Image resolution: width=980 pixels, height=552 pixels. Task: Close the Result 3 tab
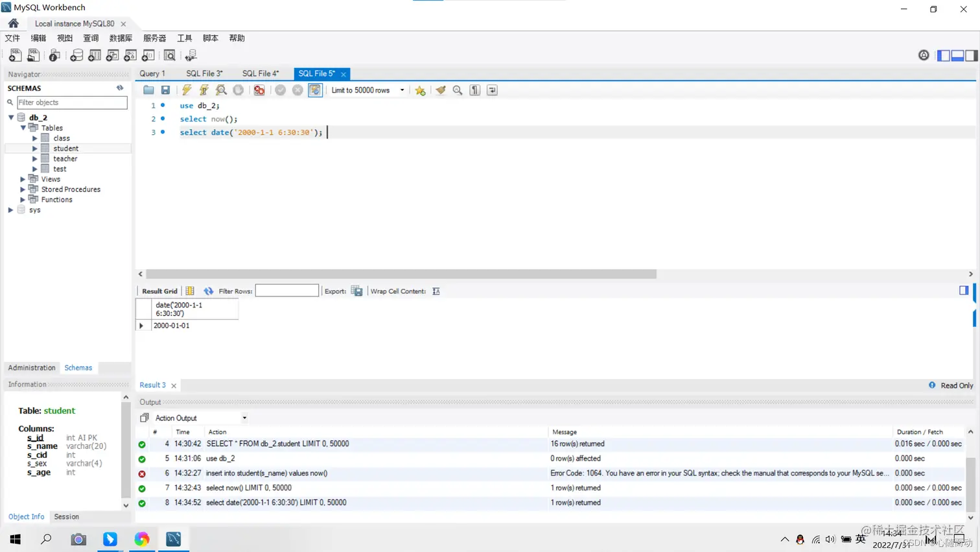(x=174, y=386)
